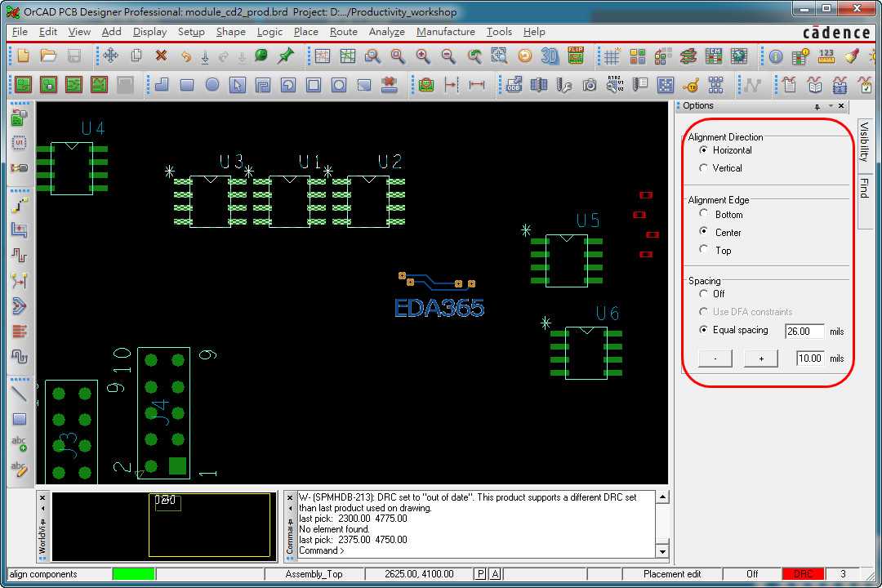The width and height of the screenshot is (882, 588).
Task: Open the Options panel dropdown arrow
Action: coord(831,106)
